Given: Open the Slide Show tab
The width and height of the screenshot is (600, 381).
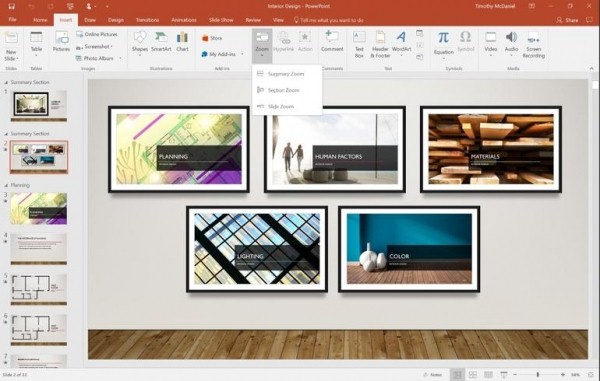Looking at the screenshot, I should pos(221,20).
